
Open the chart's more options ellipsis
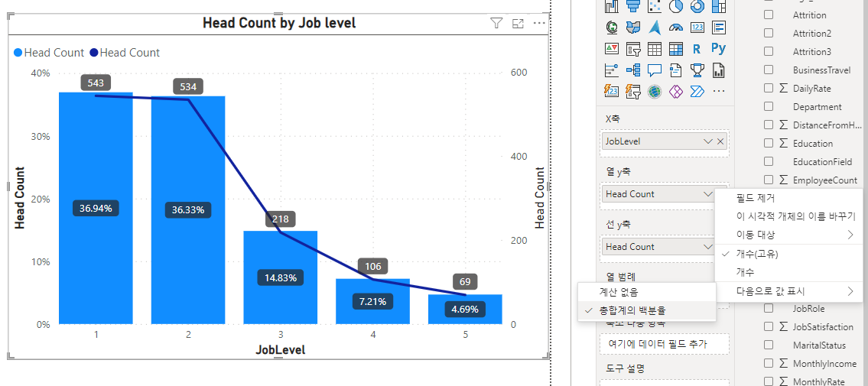pyautogui.click(x=539, y=23)
